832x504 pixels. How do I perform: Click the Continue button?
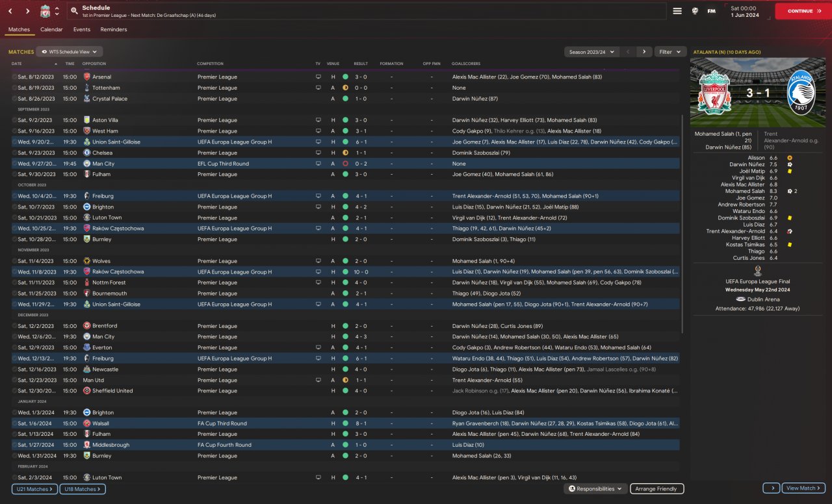pos(803,11)
